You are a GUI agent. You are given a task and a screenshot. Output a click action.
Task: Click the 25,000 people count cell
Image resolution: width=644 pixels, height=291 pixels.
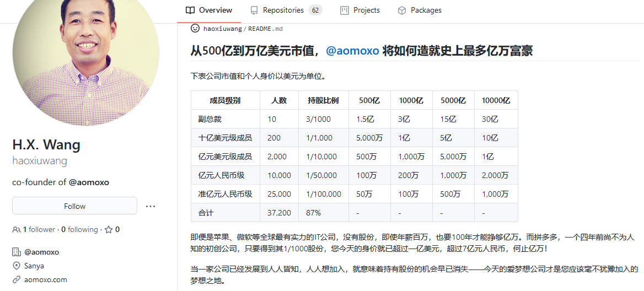280,194
